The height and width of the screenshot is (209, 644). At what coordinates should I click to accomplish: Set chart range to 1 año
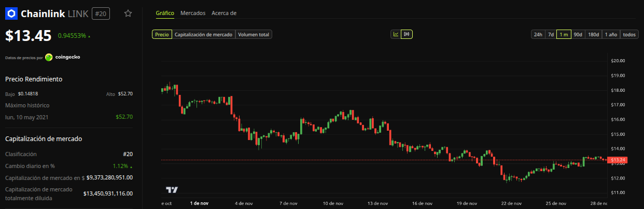pyautogui.click(x=611, y=35)
